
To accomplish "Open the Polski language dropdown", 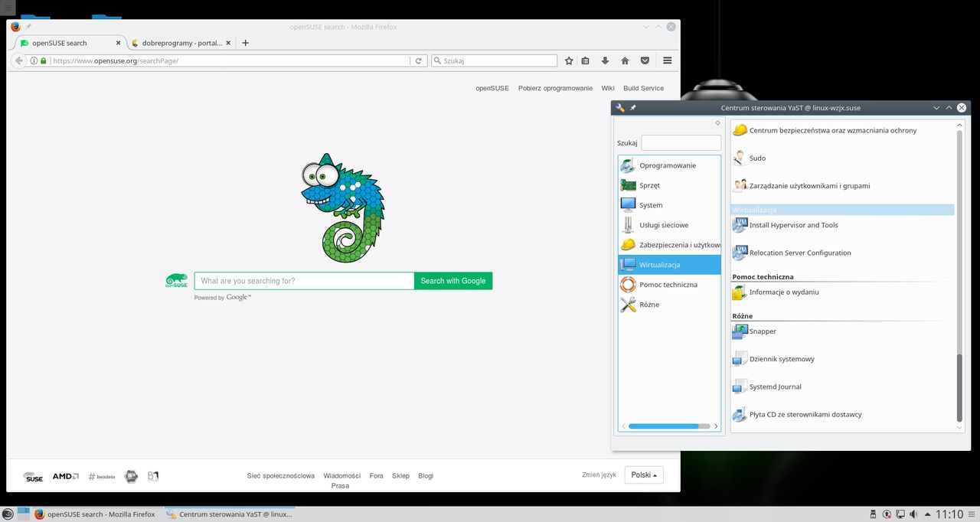I will [644, 475].
